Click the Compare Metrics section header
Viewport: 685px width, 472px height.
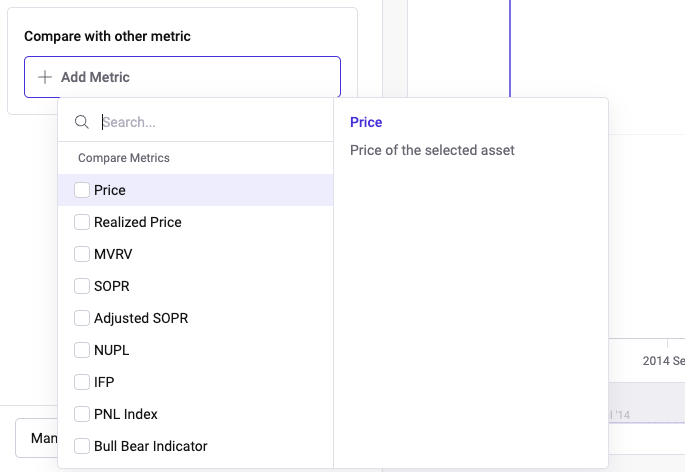tap(124, 158)
